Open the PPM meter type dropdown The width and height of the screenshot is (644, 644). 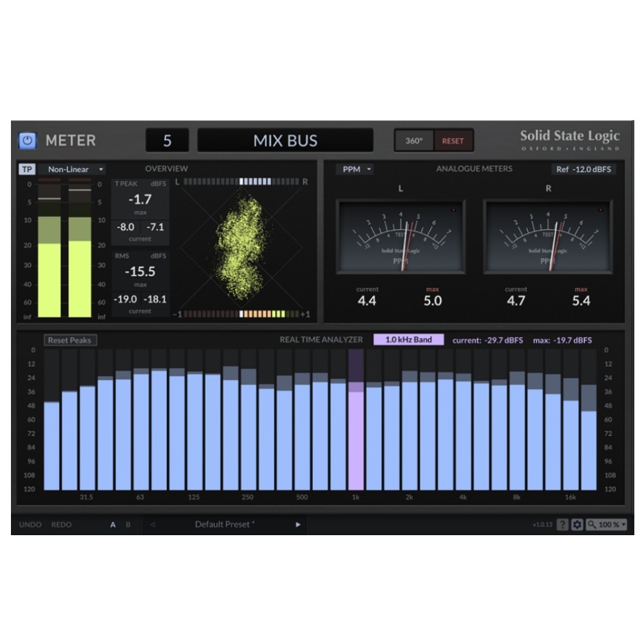355,169
